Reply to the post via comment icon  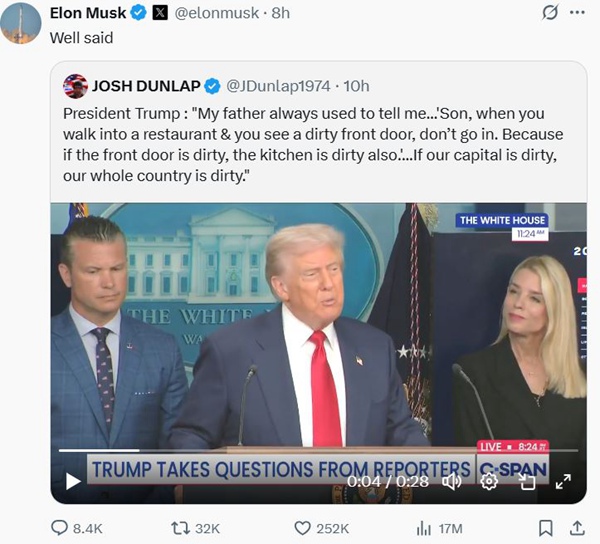point(59,527)
